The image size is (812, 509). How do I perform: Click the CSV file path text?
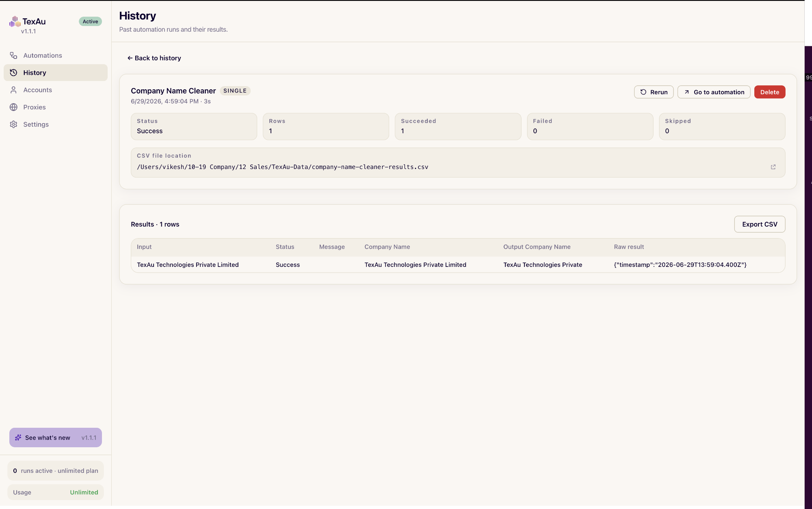pyautogui.click(x=282, y=167)
